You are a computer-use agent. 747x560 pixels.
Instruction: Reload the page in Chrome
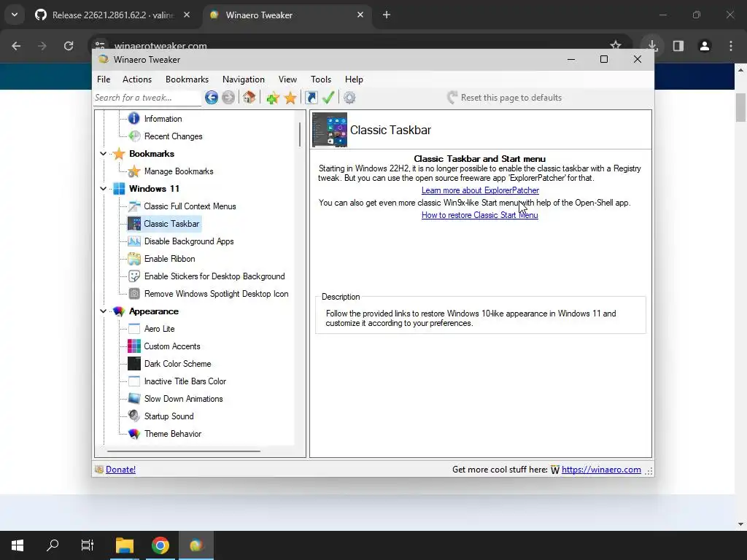coord(69,46)
